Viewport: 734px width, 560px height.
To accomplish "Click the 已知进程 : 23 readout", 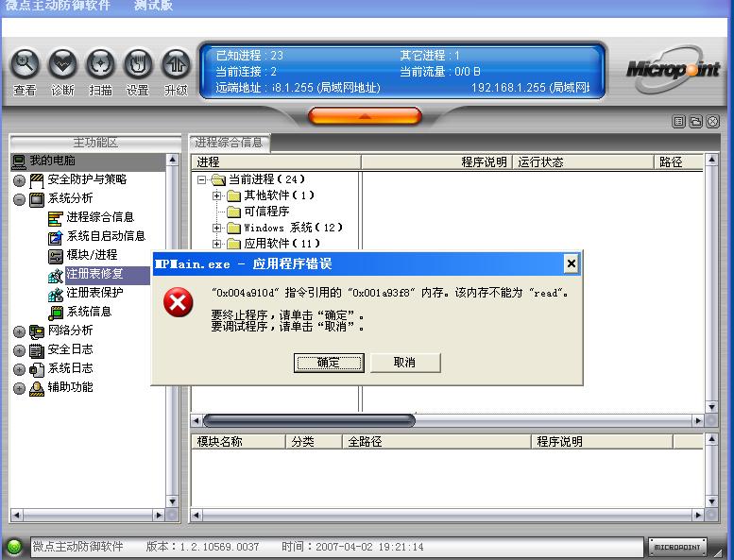I will (249, 56).
